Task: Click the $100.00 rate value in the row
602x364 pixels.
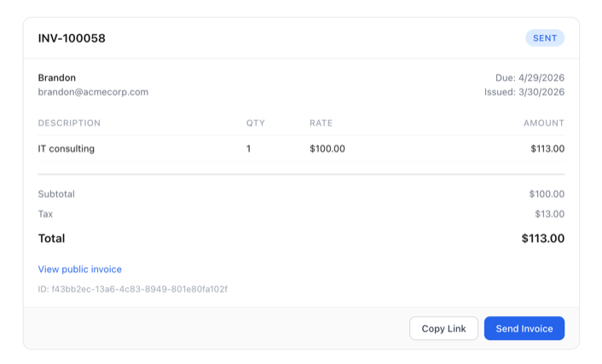Action: pyautogui.click(x=327, y=148)
